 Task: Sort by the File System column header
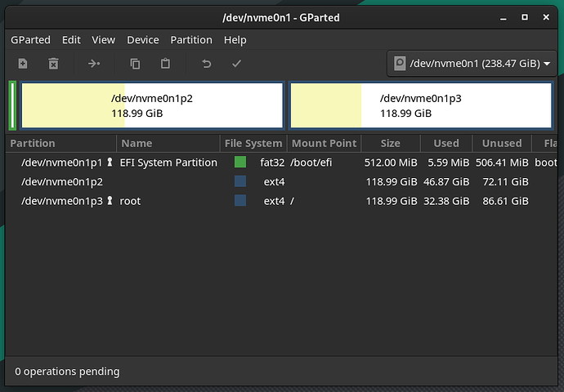pos(253,144)
